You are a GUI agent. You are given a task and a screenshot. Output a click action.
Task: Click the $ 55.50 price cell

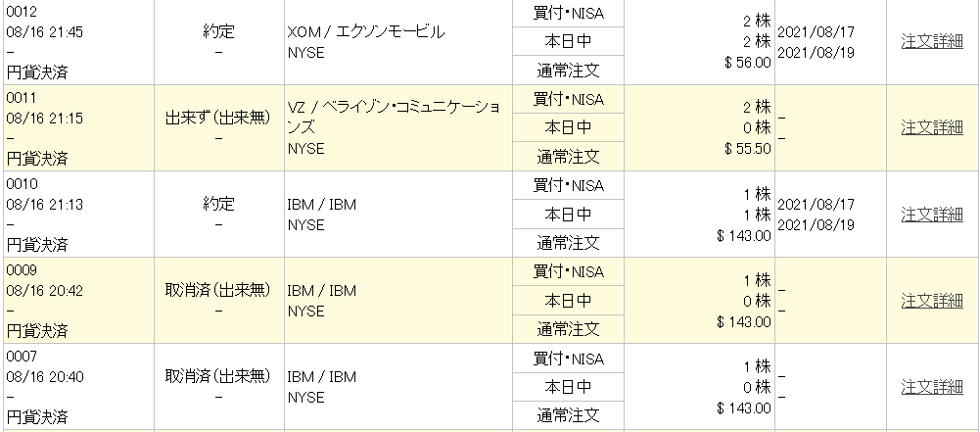click(x=748, y=150)
